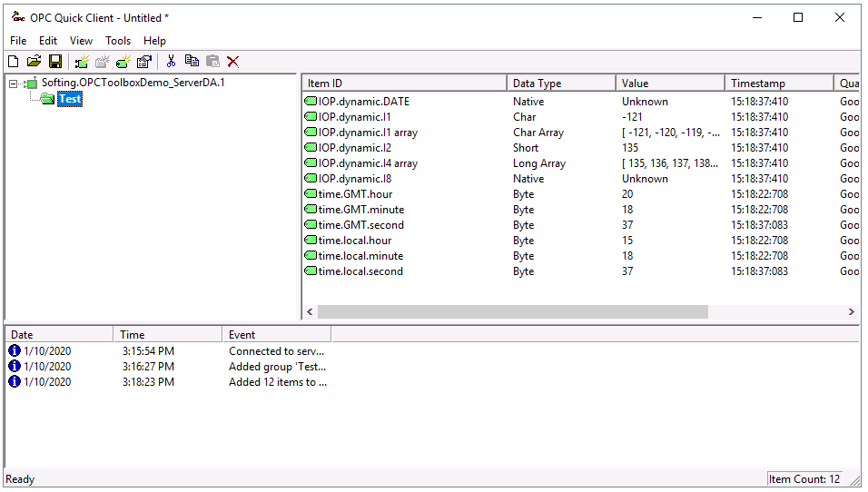Sort by the Item ID column header
The width and height of the screenshot is (868, 492).
pyautogui.click(x=405, y=83)
